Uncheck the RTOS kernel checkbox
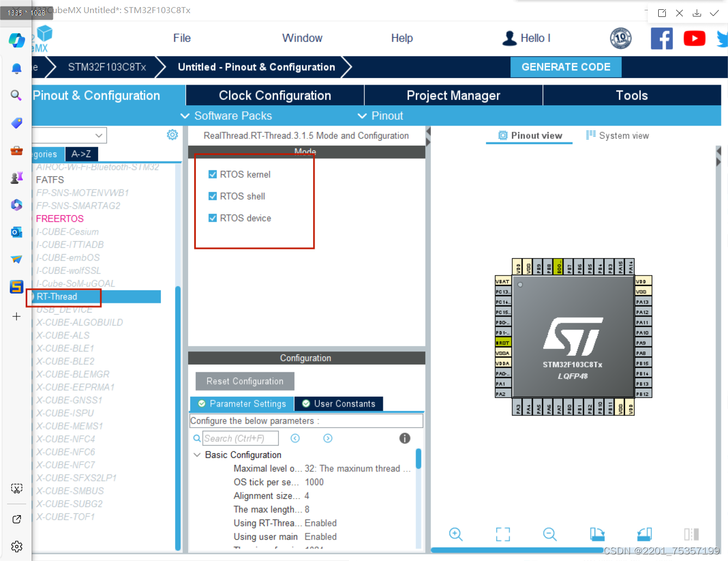 point(213,174)
